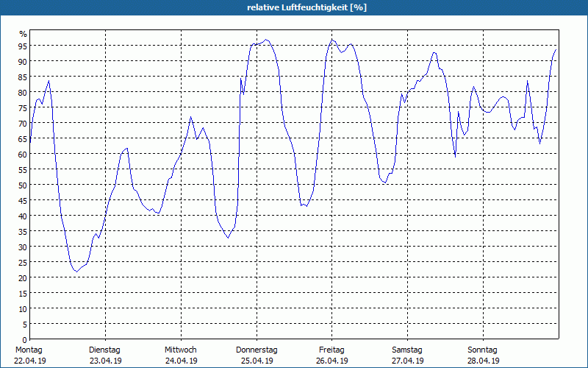
Task: Click the 20 value on the y-axis
Action: [23, 278]
